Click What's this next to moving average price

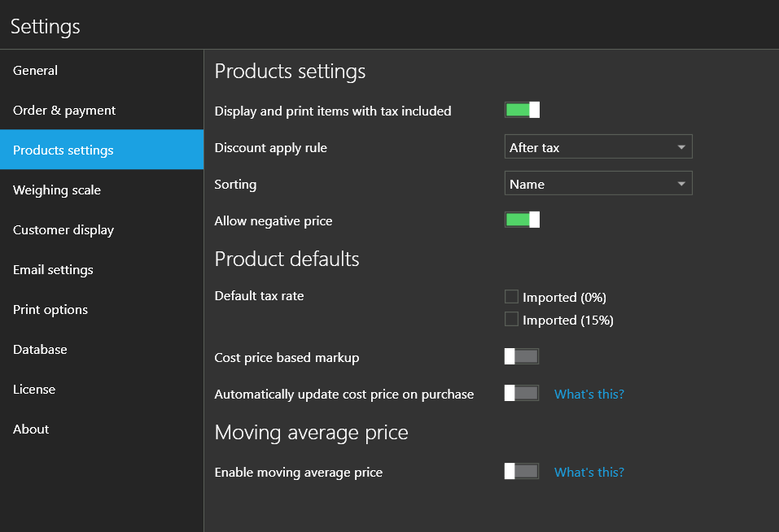(589, 472)
